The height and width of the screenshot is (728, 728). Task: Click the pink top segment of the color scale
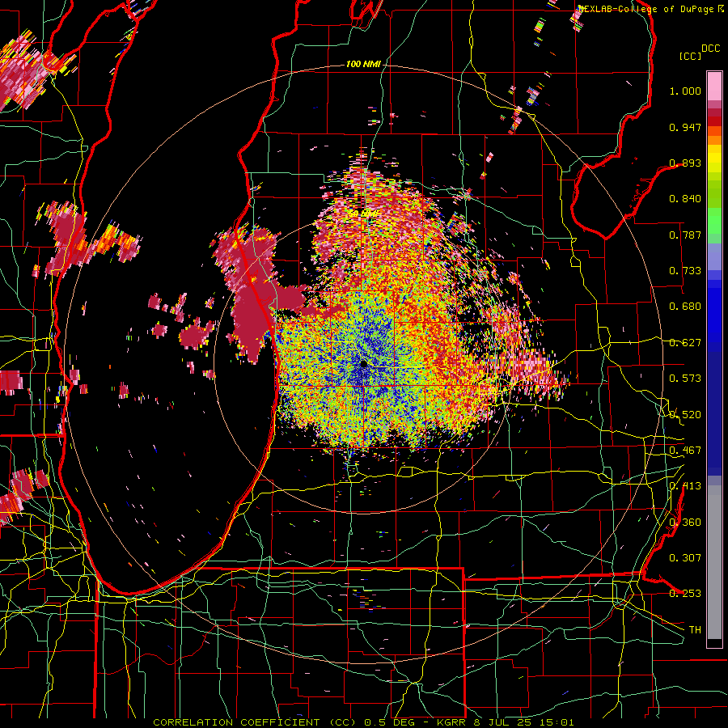(714, 86)
